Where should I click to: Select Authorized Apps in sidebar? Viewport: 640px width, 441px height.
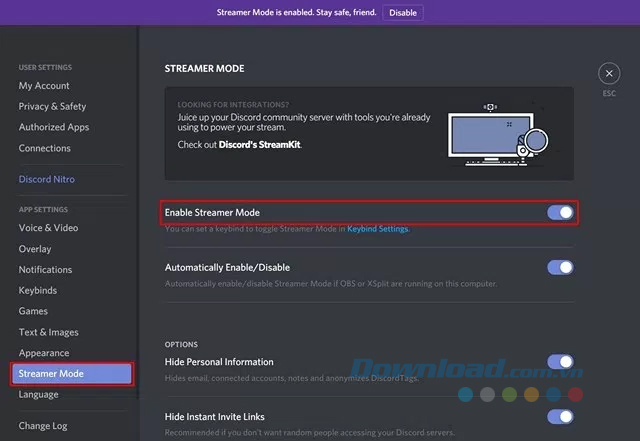(x=54, y=127)
